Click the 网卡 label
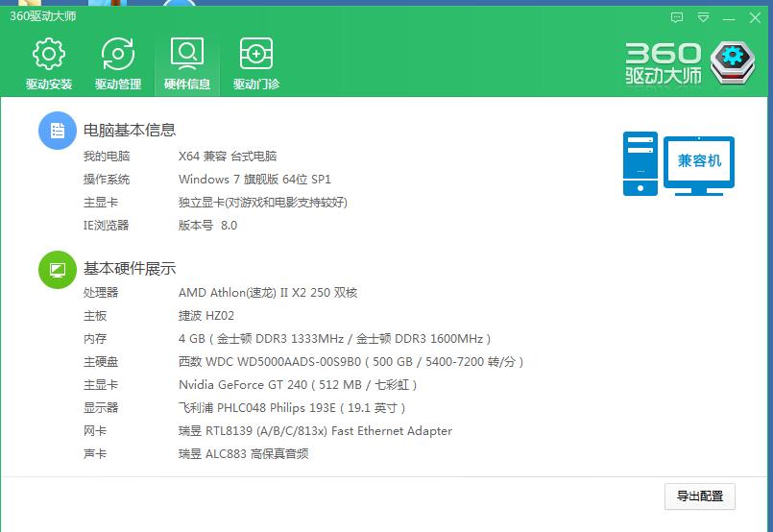The height and width of the screenshot is (532, 773). [x=95, y=431]
